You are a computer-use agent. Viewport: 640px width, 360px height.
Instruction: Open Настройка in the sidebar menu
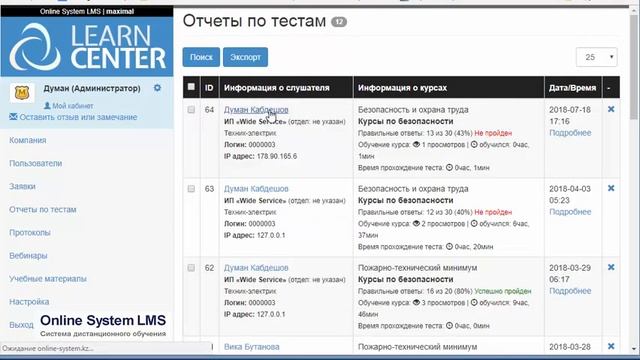tap(29, 302)
